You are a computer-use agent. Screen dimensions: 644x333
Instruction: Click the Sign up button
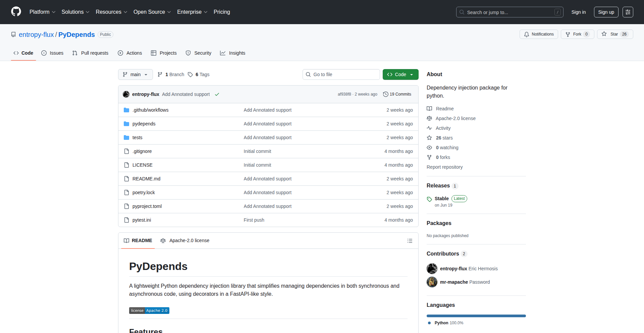click(x=606, y=12)
